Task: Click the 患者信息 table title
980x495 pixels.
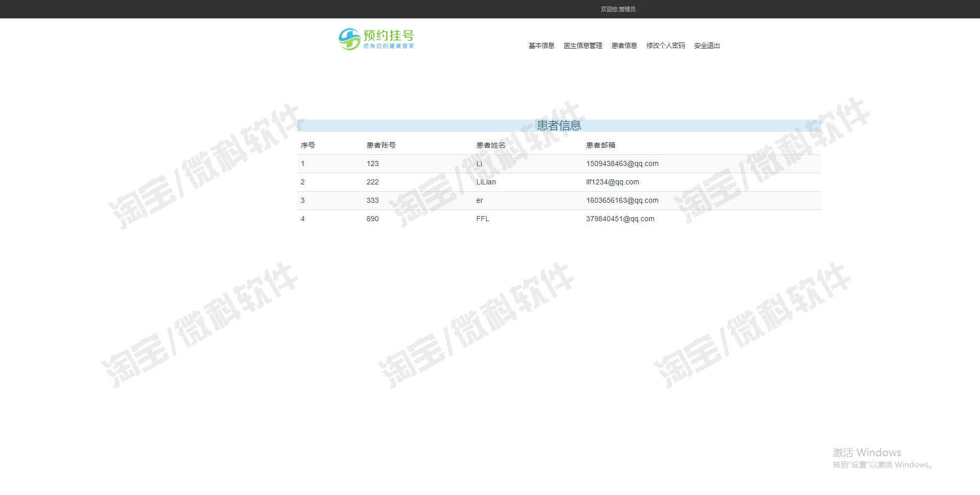Action: 559,126
